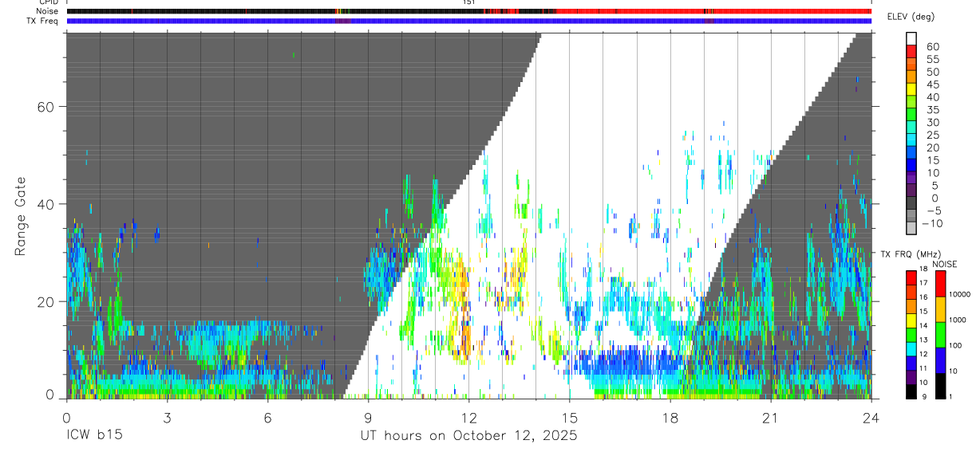Click the "50" tick on the ELEV color bar
This screenshot has width=980, height=452.
933,73
